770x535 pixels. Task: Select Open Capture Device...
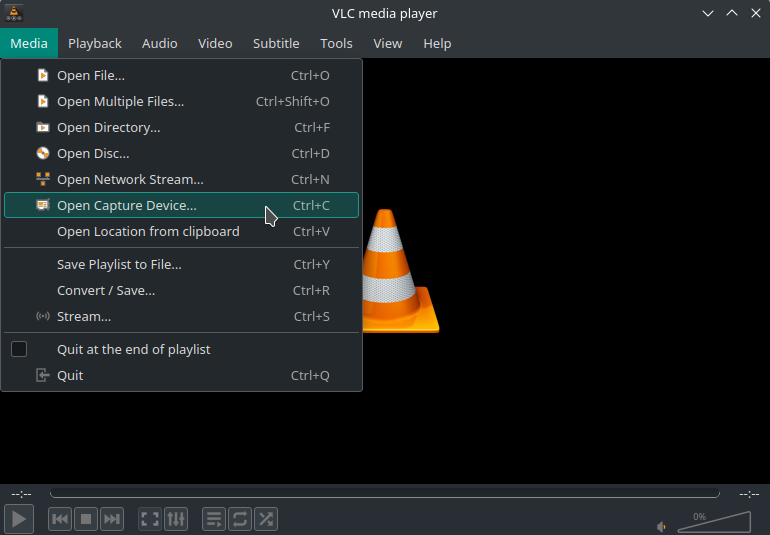tap(182, 205)
